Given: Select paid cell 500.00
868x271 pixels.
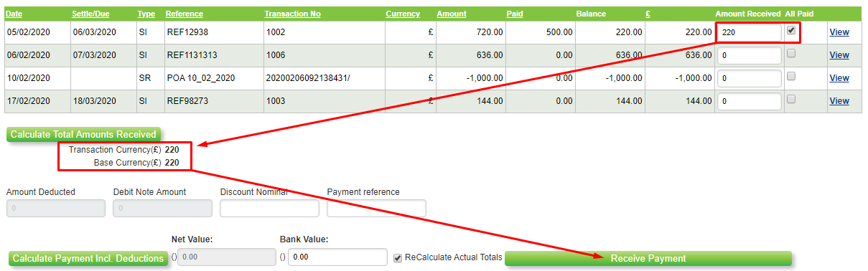Looking at the screenshot, I should [559, 32].
